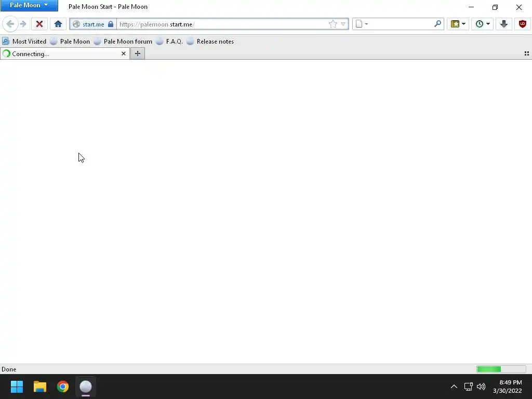532x399 pixels.
Task: Open the uBlock Origin shield icon
Action: point(523,24)
